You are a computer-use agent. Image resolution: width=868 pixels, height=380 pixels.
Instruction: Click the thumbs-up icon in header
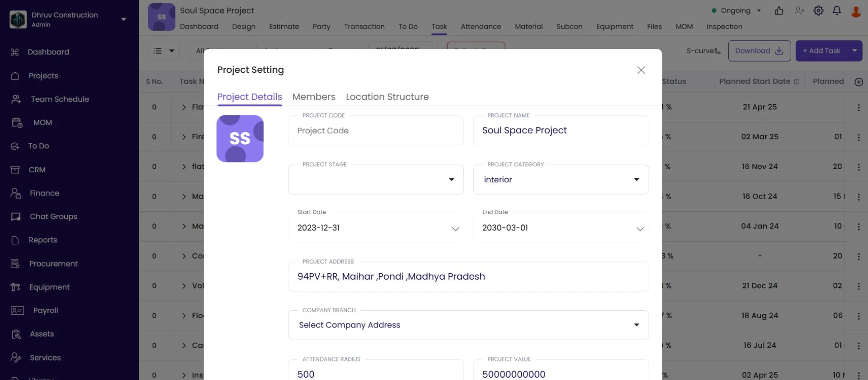779,10
